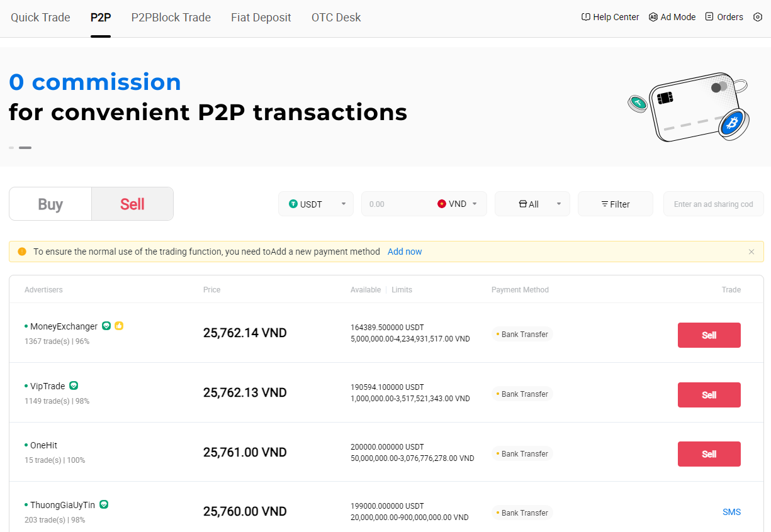Open the P2PBlock Trade tab
The width and height of the screenshot is (771, 532).
(171, 18)
